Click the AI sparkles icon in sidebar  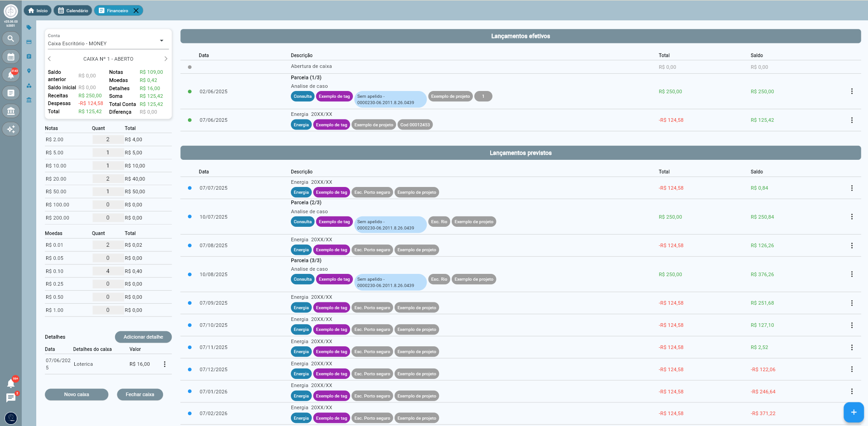click(x=11, y=129)
